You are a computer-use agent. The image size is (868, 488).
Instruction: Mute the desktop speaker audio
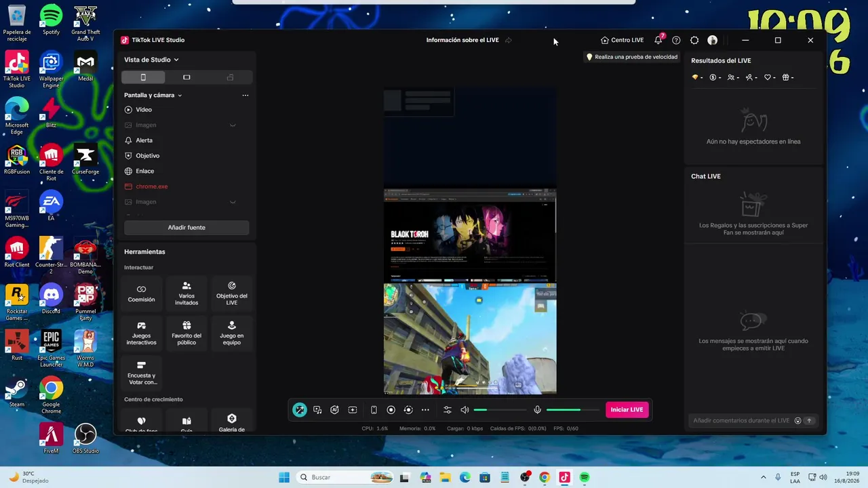465,409
